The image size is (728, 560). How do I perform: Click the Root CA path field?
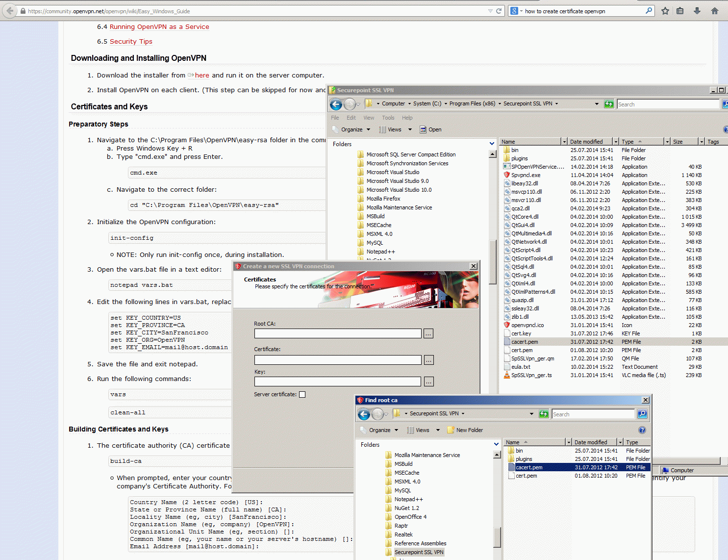tap(338, 334)
